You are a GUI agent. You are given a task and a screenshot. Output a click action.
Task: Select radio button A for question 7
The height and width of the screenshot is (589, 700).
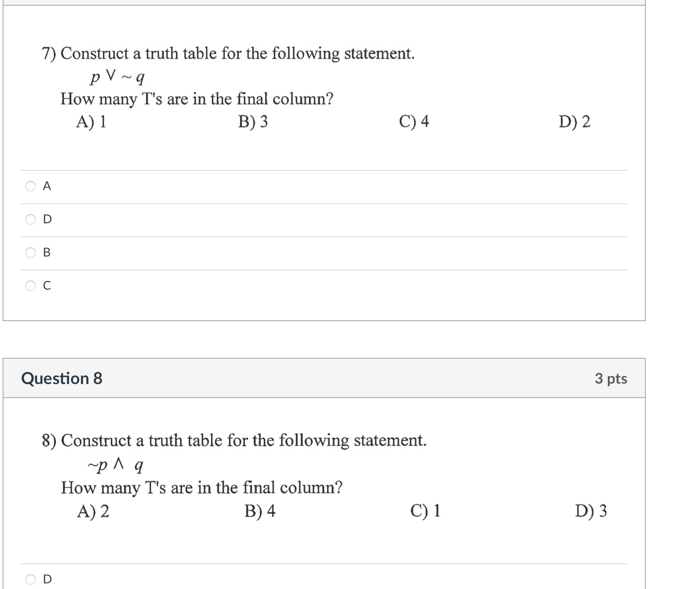click(x=30, y=187)
